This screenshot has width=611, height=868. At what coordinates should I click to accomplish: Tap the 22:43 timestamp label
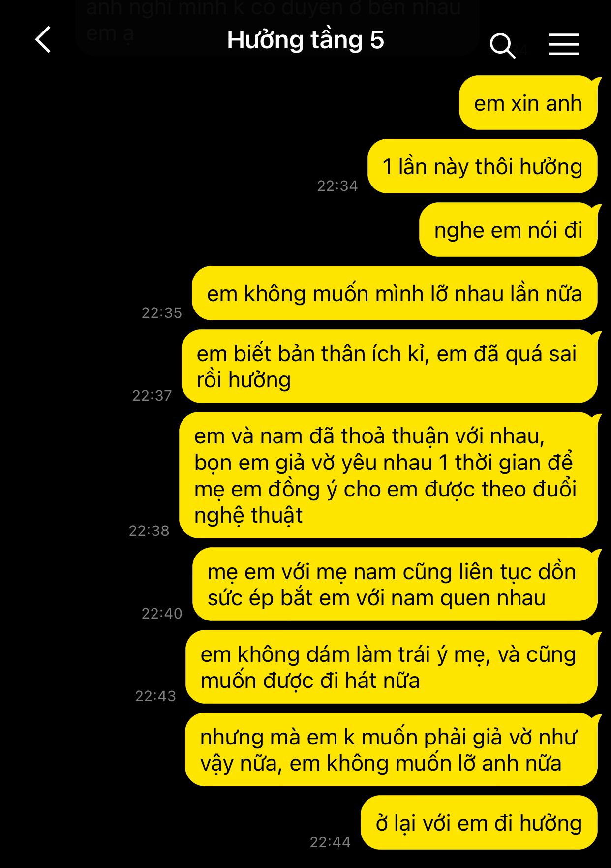(155, 696)
